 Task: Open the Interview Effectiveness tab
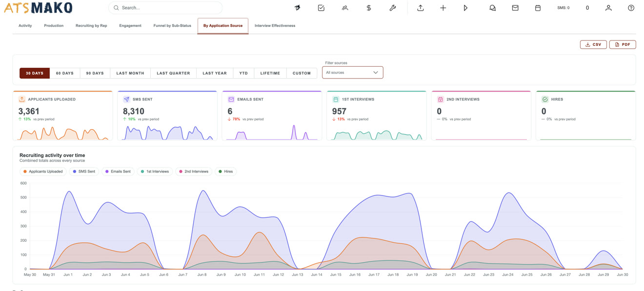[275, 25]
